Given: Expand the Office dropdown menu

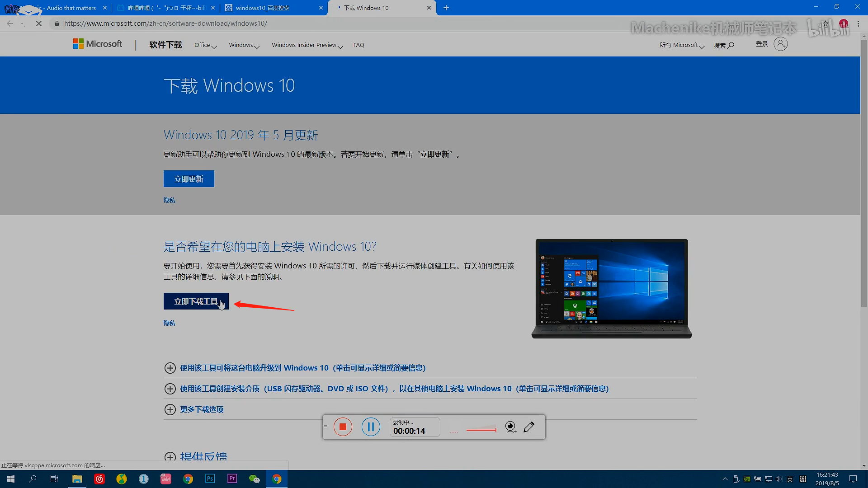Looking at the screenshot, I should coord(206,45).
